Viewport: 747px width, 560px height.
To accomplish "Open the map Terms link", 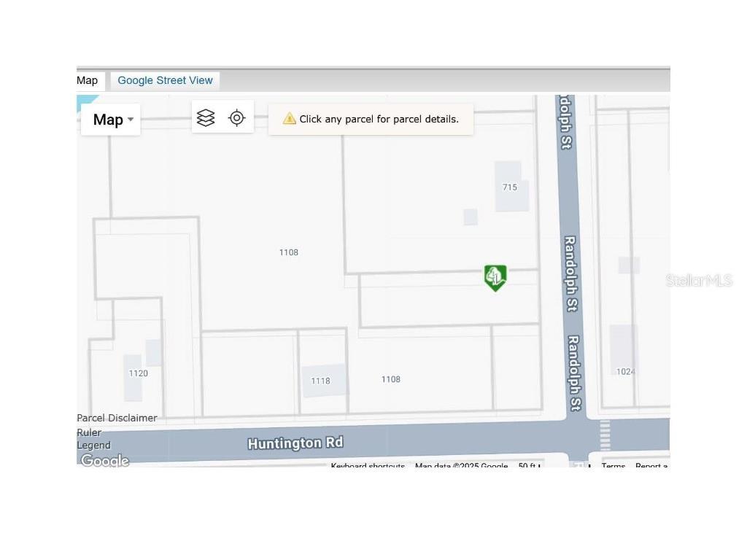I will [613, 466].
